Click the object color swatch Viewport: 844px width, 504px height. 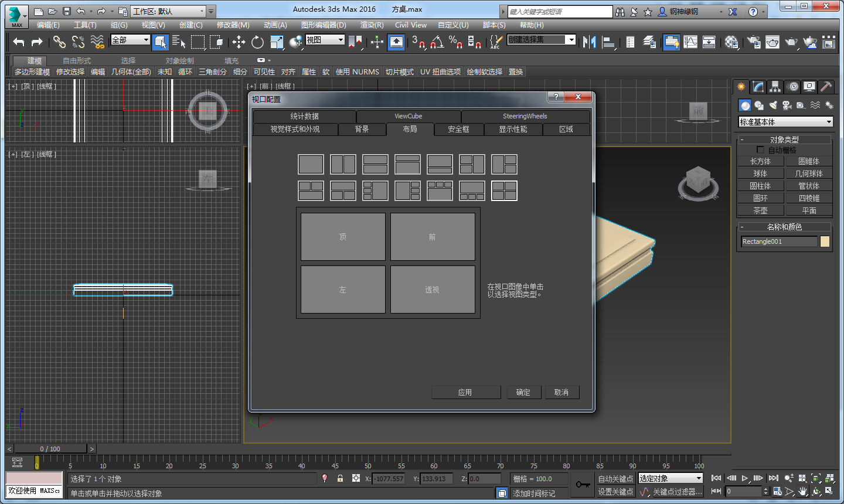point(825,241)
